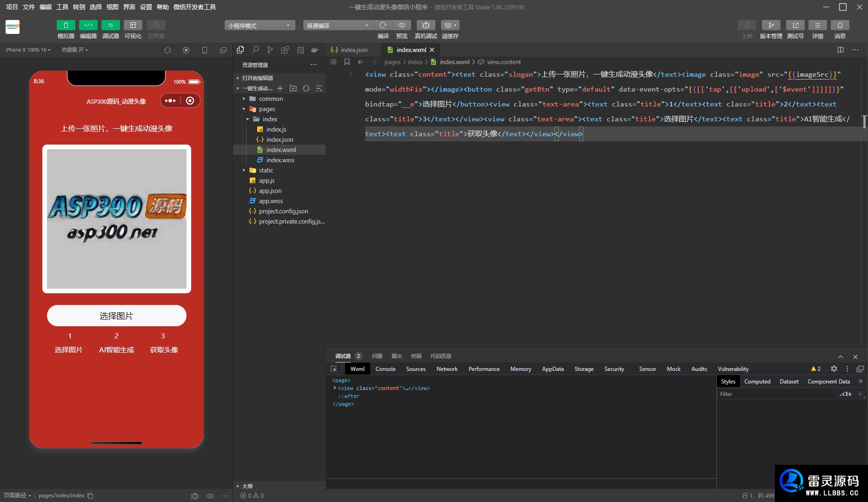Click the compile refresh icon

click(383, 25)
